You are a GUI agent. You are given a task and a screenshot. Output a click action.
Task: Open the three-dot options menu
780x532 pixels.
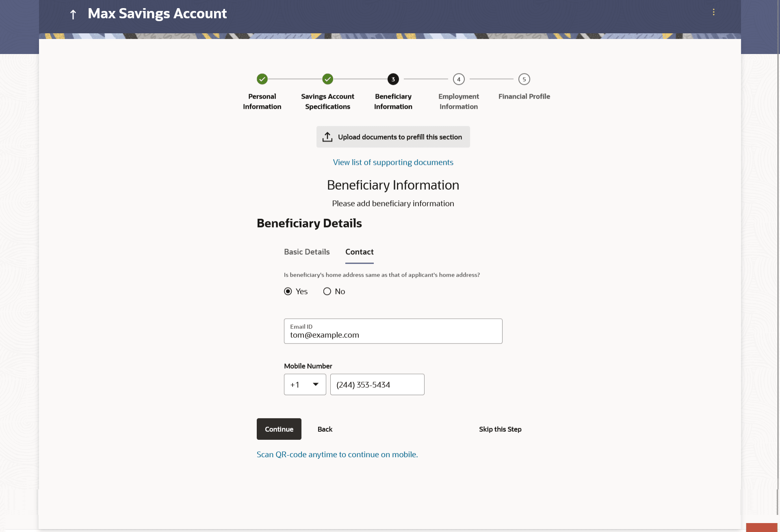click(x=713, y=12)
